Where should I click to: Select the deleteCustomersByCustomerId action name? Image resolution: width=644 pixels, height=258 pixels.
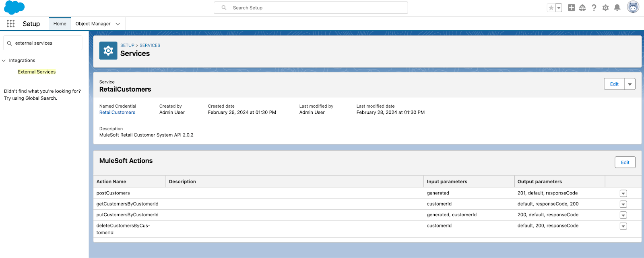[123, 229]
